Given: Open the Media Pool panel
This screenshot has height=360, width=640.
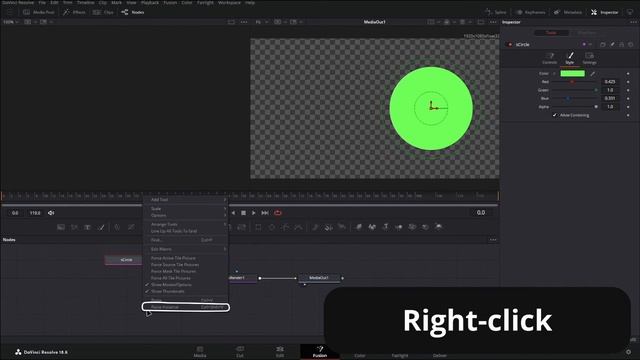Looking at the screenshot, I should [x=39, y=12].
